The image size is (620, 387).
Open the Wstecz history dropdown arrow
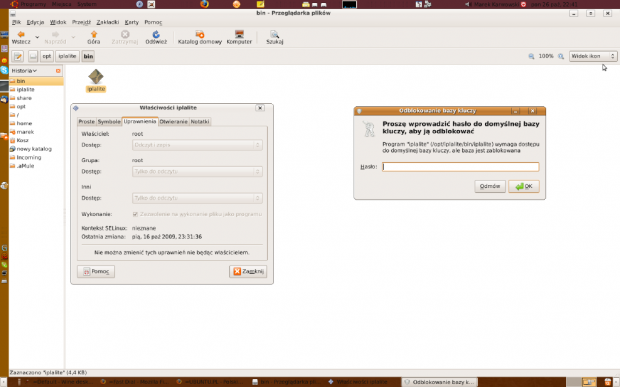click(37, 37)
